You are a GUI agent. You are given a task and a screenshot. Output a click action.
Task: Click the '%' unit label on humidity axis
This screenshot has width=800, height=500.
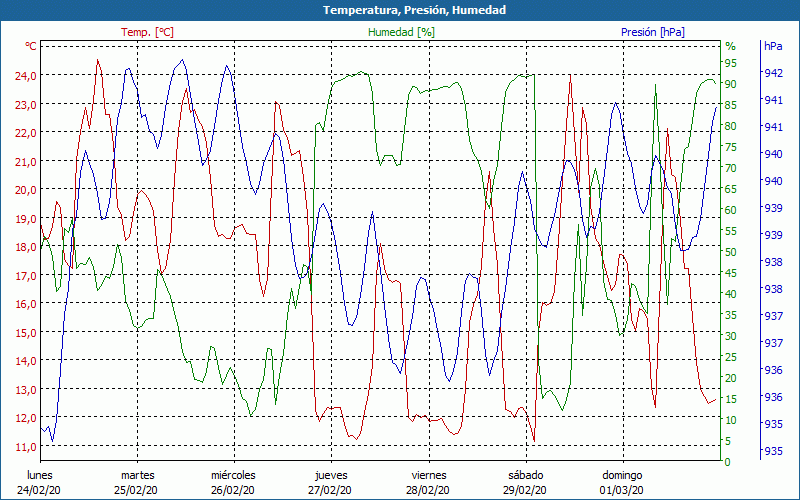coord(731,46)
